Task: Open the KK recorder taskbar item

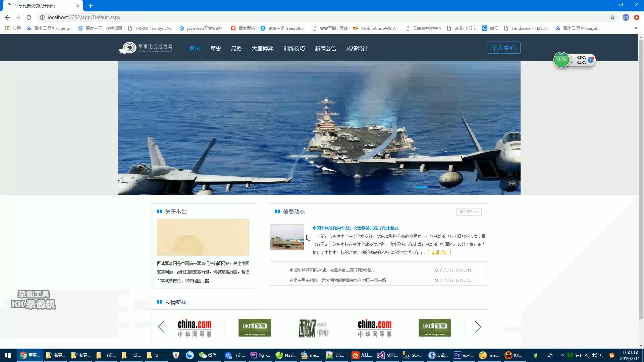Action: click(x=514, y=355)
